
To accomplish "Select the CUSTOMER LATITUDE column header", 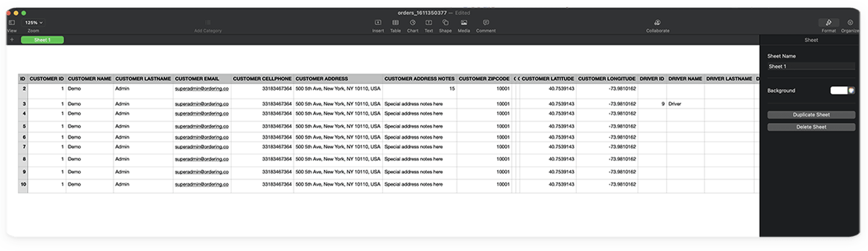I will (x=548, y=79).
